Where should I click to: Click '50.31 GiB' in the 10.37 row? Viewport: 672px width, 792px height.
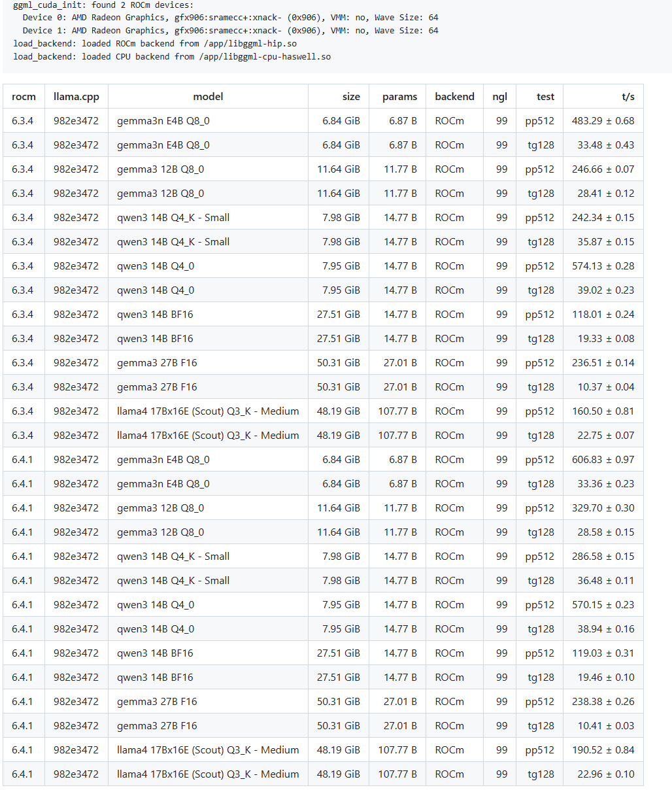(339, 387)
